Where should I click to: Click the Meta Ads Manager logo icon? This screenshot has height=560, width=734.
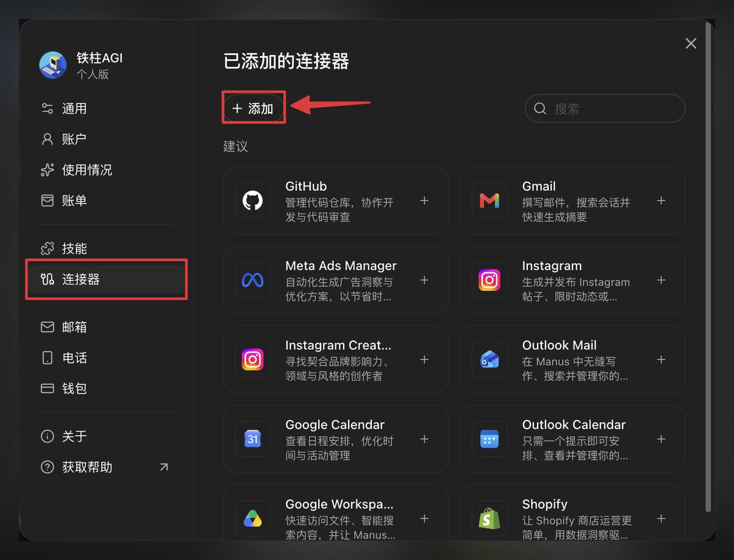coord(253,280)
